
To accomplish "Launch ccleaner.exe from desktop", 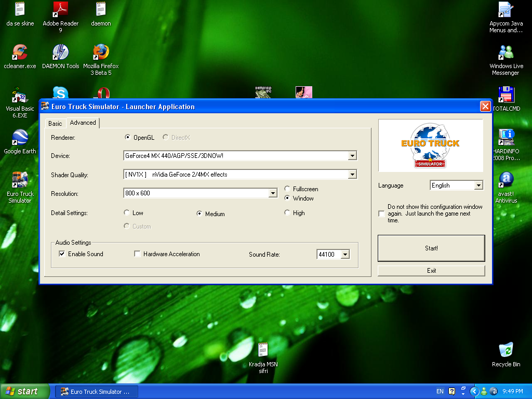I will 20,57.
